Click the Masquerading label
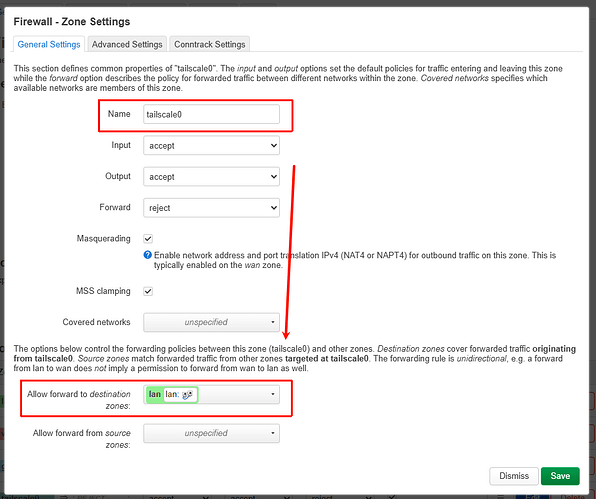Screen dimensions: 596x499 pyautogui.click(x=103, y=239)
